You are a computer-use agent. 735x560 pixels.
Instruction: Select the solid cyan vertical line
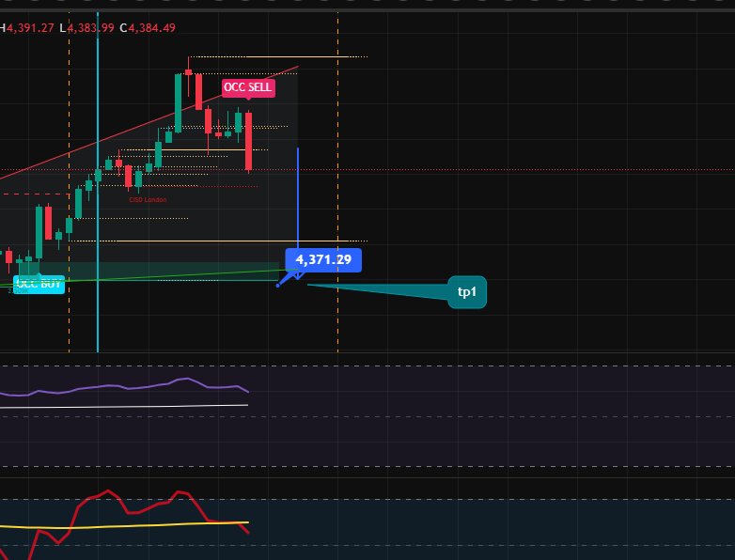[98, 310]
